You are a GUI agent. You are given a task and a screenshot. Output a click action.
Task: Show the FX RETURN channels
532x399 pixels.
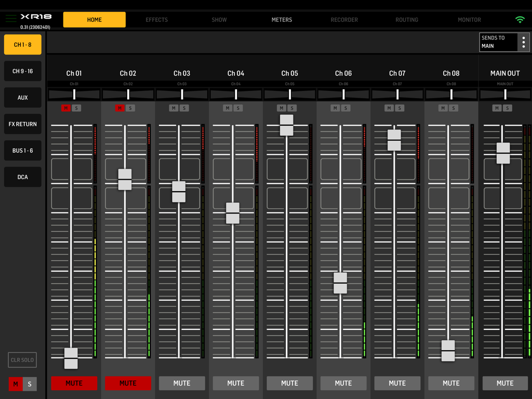click(22, 124)
